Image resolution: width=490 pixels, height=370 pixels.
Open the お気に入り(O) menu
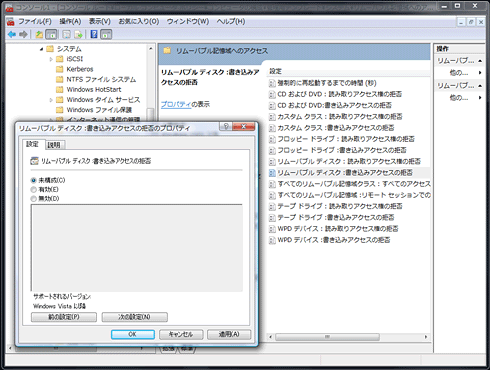[x=139, y=22]
